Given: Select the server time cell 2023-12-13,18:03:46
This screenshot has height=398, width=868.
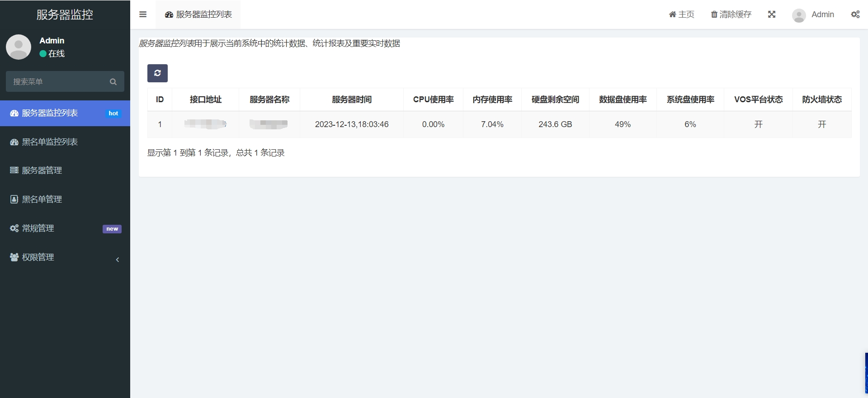Looking at the screenshot, I should pyautogui.click(x=352, y=124).
